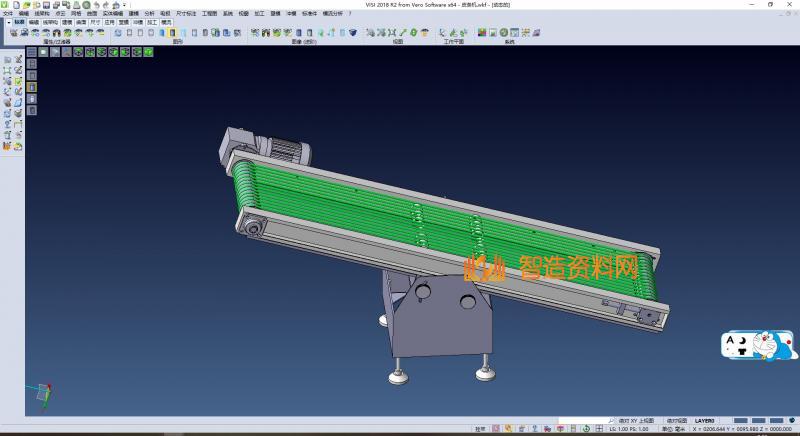Select the 尺寸 ribbon tab
The width and height of the screenshot is (800, 436).
click(x=95, y=22)
